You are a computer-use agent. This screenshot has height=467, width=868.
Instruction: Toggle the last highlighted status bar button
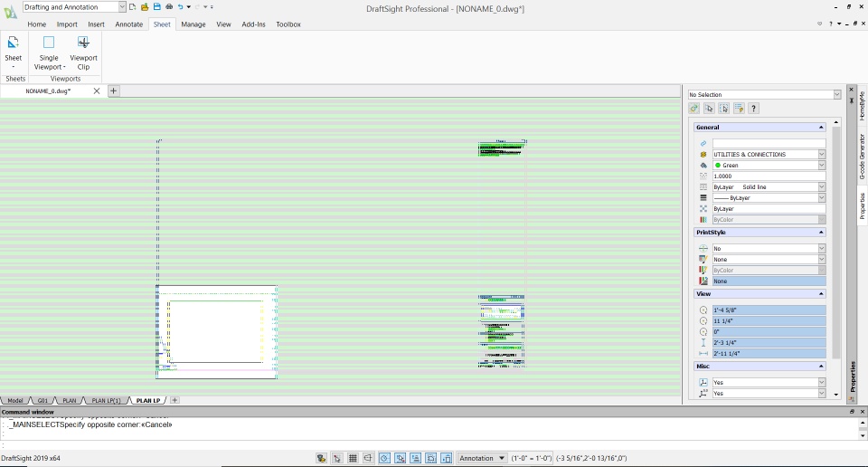pyautogui.click(x=446, y=458)
